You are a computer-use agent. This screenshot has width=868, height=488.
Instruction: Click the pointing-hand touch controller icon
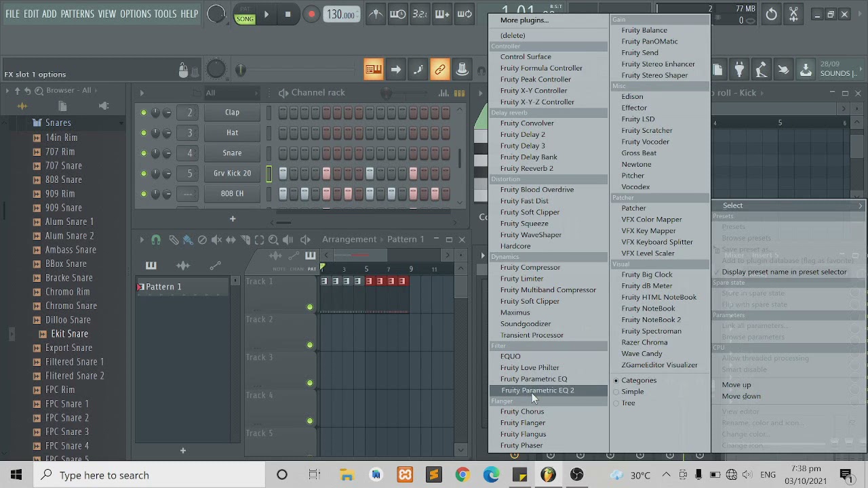783,70
